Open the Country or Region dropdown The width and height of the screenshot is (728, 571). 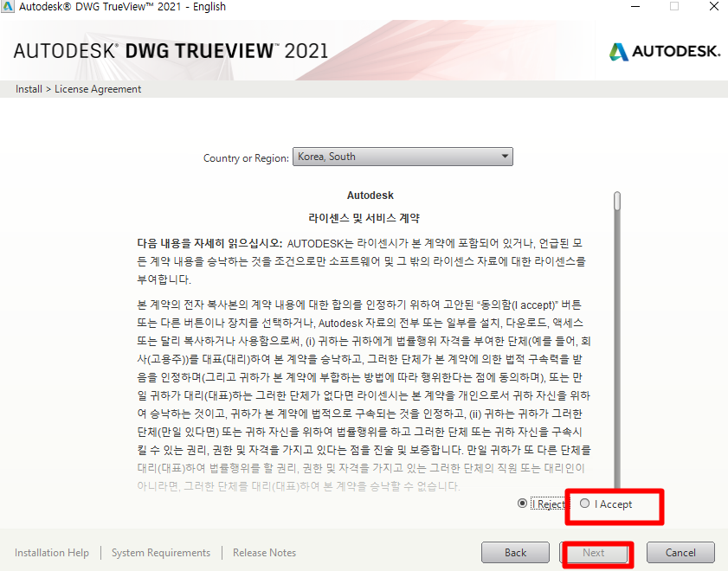coord(403,157)
